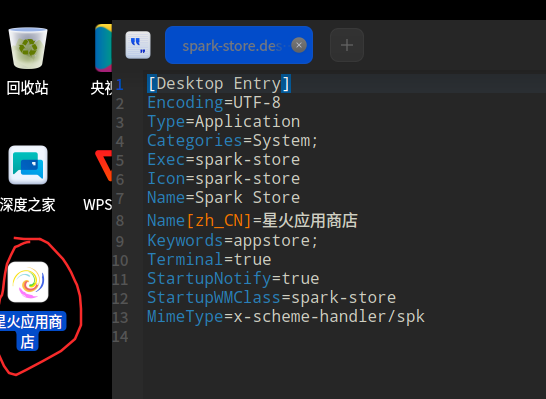Open the Recycle Bin desktop icon

coord(28,48)
